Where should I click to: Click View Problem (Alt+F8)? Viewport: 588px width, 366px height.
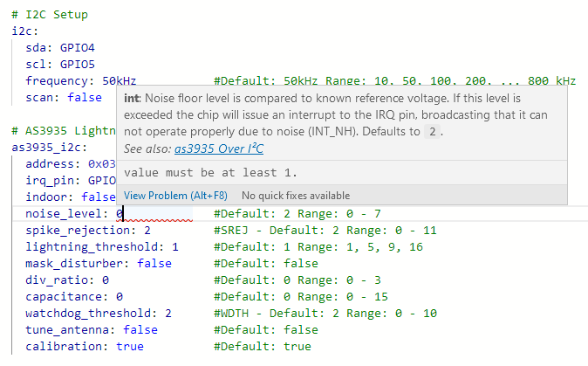(175, 196)
